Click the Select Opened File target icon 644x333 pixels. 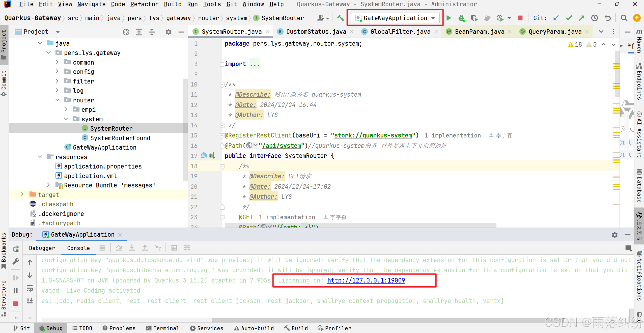[126, 32]
